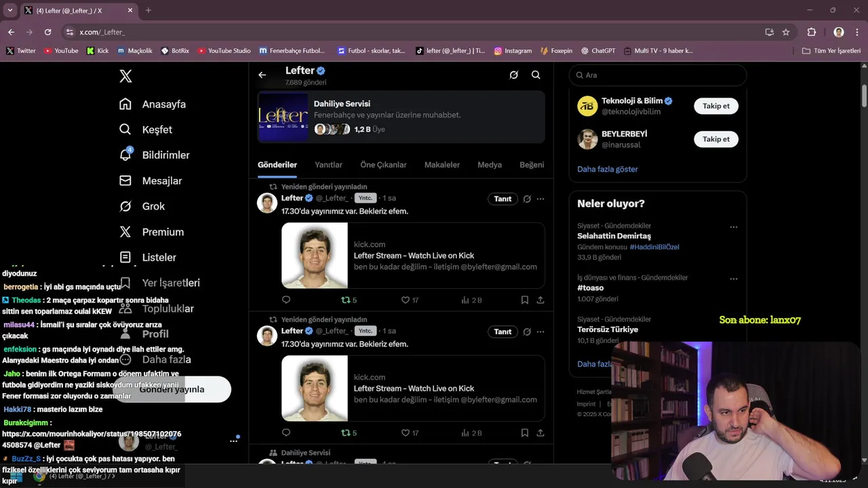Toggle repost on second post

[349, 432]
